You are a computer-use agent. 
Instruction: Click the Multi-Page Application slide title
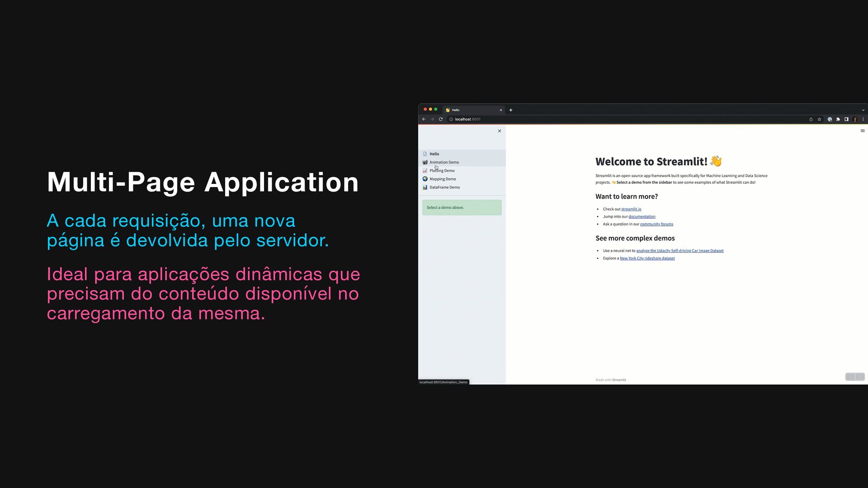click(x=203, y=183)
